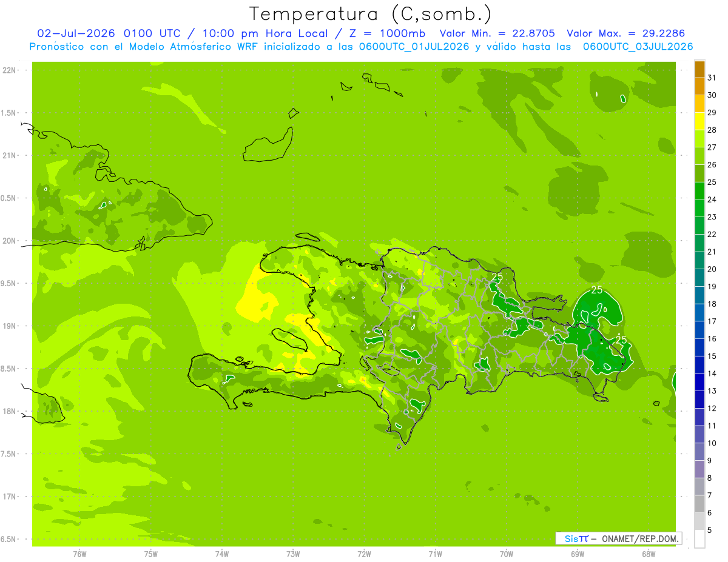Click legend value "29"
Screen dimensions: 728x562
(712, 113)
